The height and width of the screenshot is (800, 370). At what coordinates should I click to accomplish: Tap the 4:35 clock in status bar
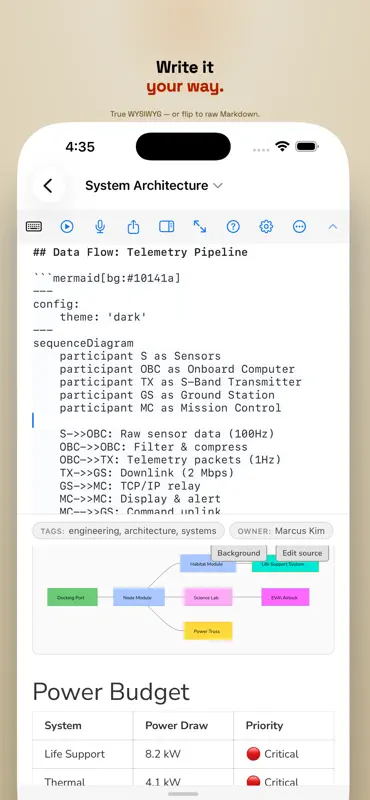coord(80,147)
